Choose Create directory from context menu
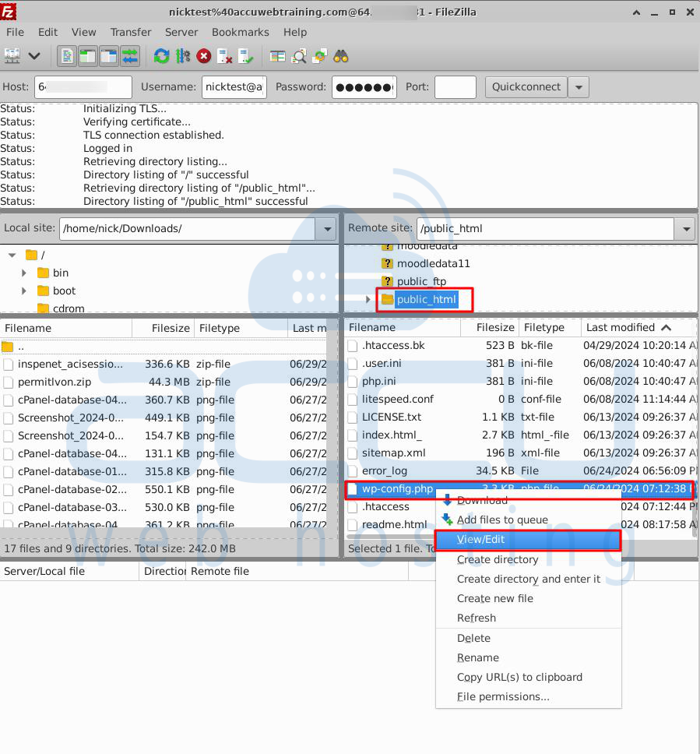The width and height of the screenshot is (700, 754). point(528,559)
